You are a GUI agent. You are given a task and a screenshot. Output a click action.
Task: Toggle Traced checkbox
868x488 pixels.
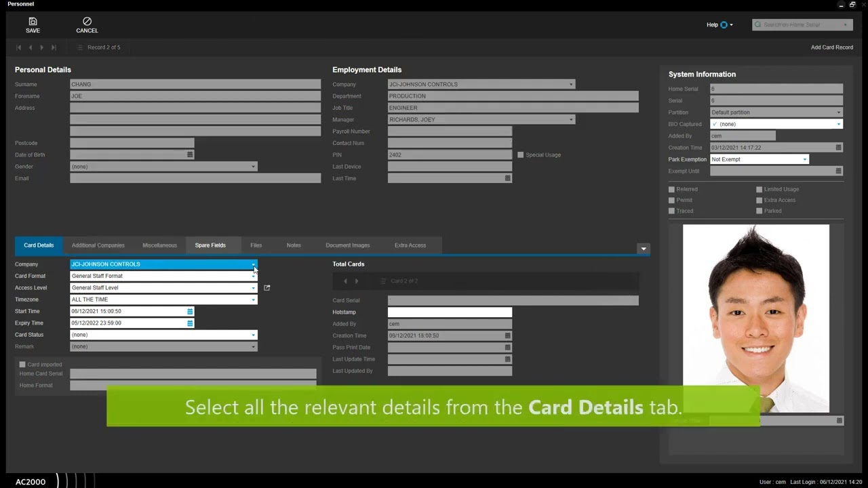pyautogui.click(x=671, y=211)
